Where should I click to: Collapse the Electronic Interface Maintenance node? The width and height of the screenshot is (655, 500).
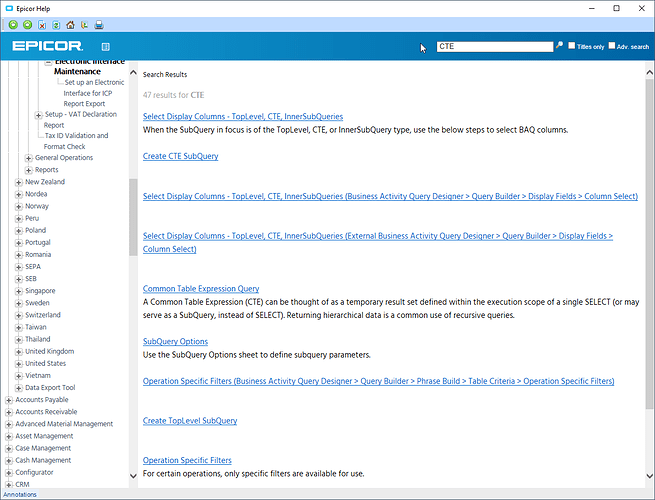click(x=48, y=62)
